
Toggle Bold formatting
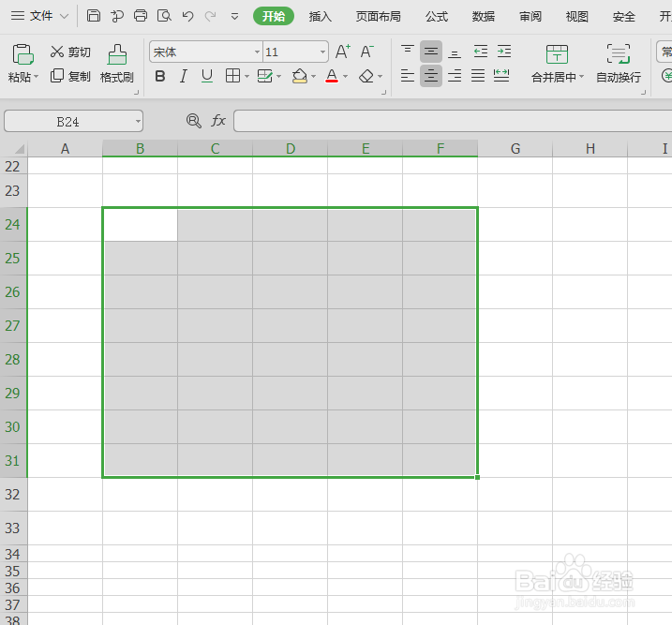pos(160,76)
